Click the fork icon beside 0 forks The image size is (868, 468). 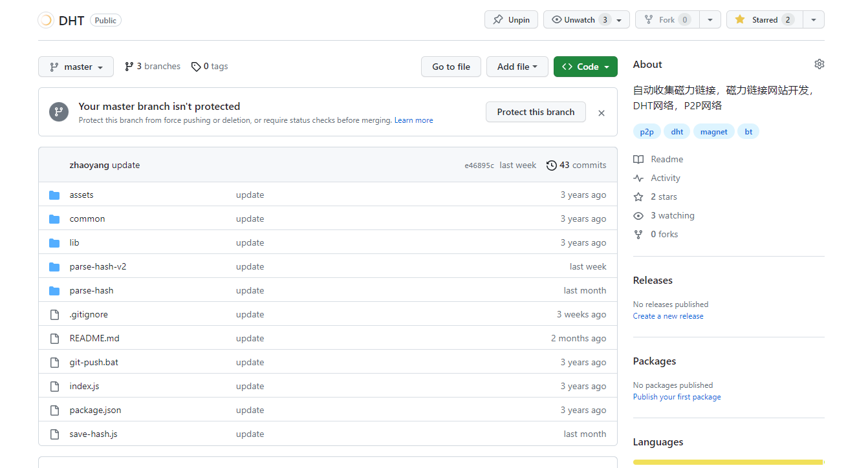pos(638,235)
